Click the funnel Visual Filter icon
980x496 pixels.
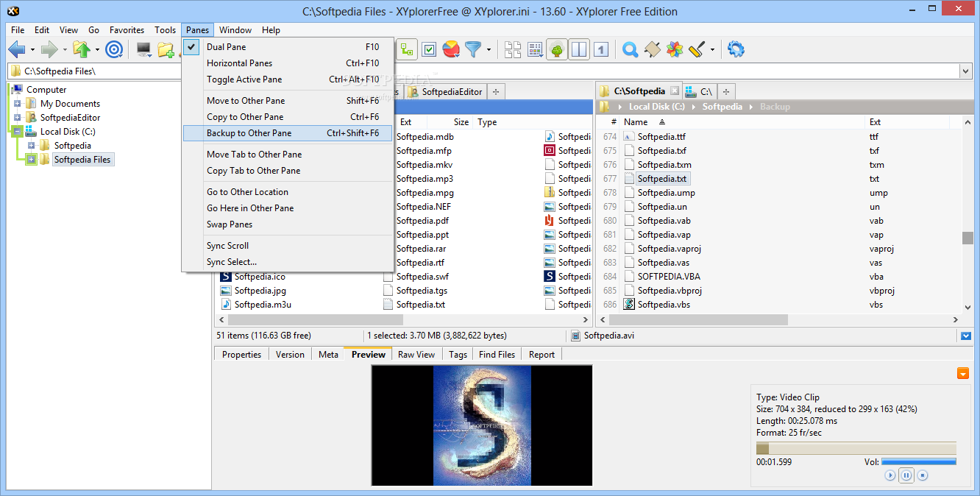472,49
